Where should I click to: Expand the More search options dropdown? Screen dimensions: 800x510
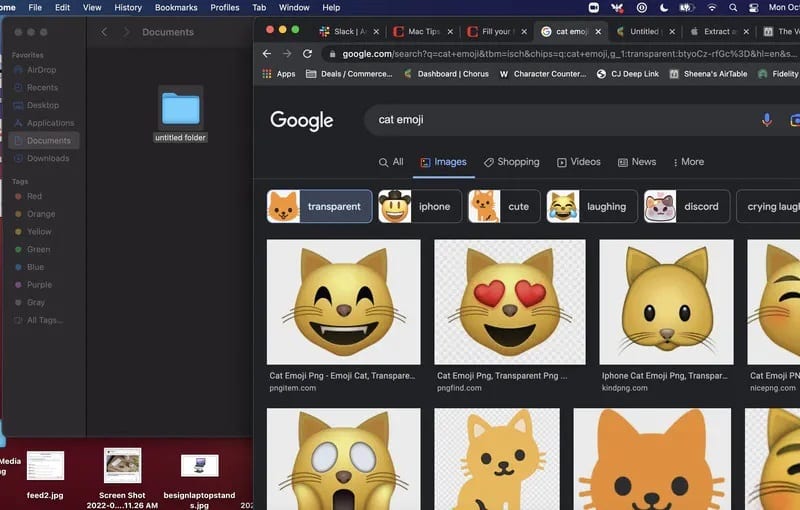(688, 162)
